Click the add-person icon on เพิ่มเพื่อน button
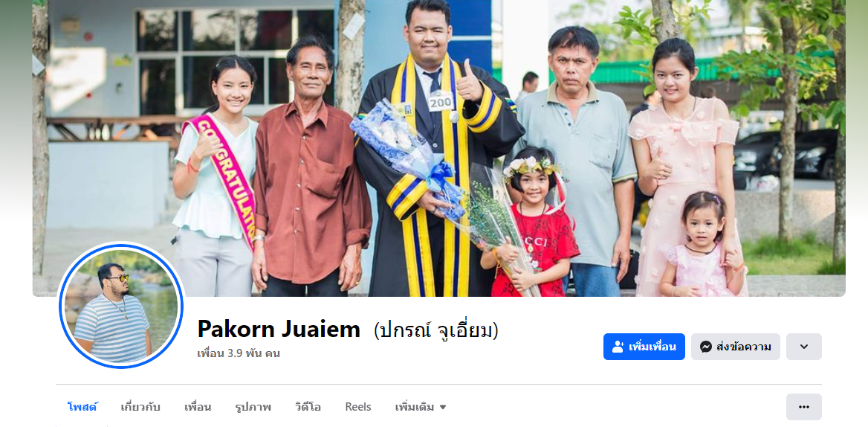 point(618,347)
